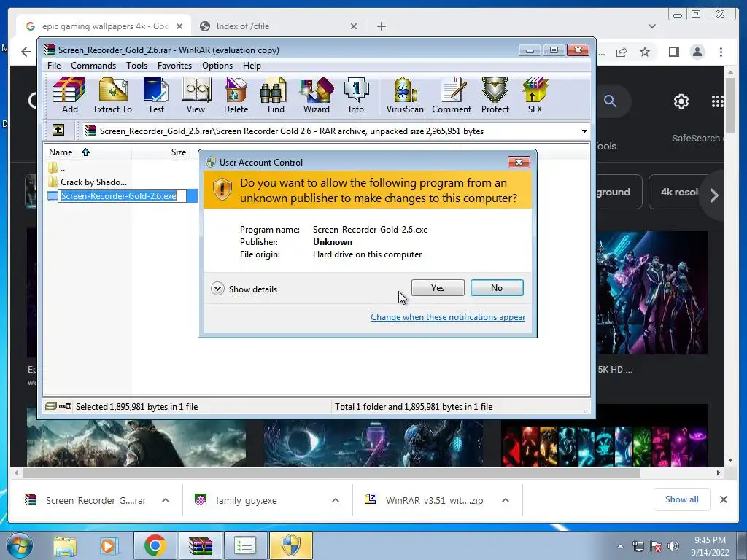Viewport: 747px width, 560px height.
Task: Click Show all downloads button
Action: pos(682,499)
